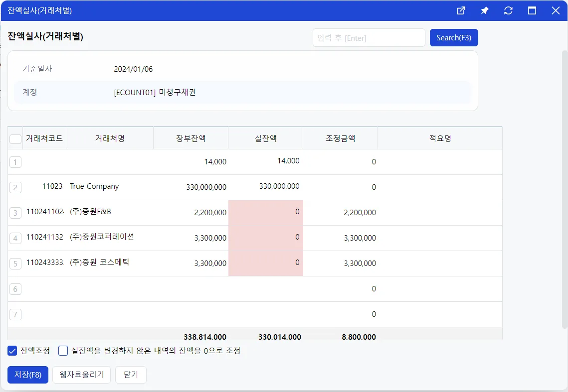Image resolution: width=568 pixels, height=392 pixels.
Task: Uncheck the 잔액조정 checkbox
Action: (x=12, y=351)
